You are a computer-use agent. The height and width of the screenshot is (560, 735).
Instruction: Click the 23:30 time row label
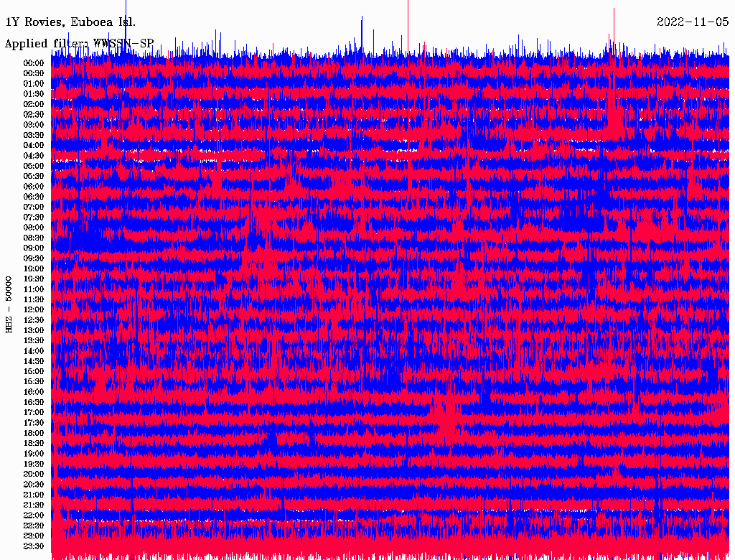tap(34, 546)
